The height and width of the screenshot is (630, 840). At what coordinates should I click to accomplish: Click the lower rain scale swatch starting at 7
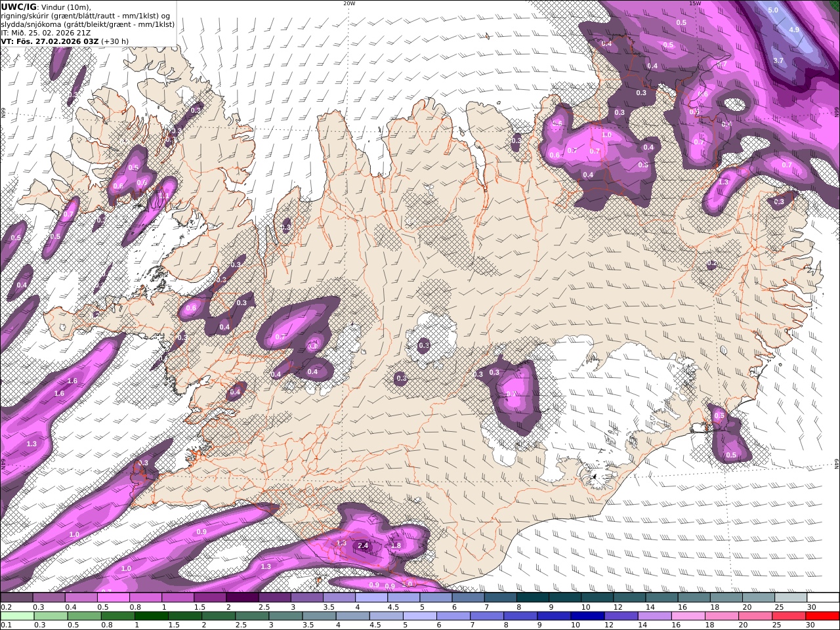487,616
